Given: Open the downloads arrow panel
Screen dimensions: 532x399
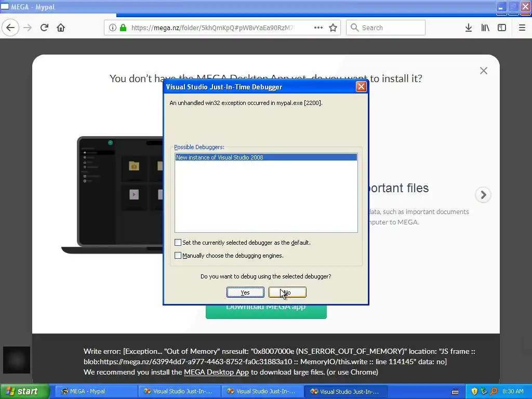Looking at the screenshot, I should click(469, 28).
